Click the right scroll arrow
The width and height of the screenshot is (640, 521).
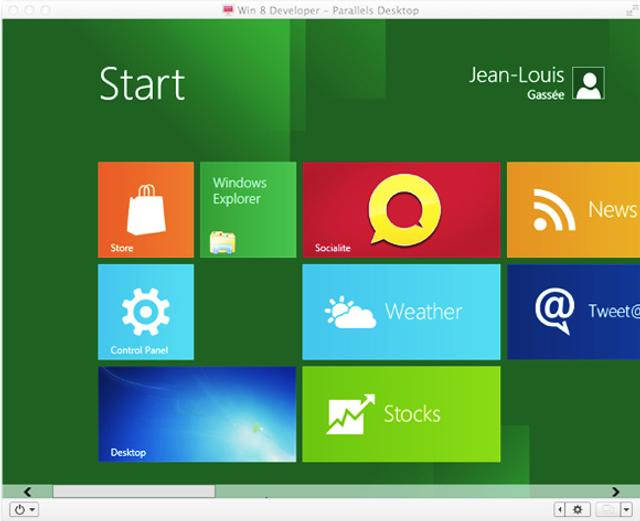(x=616, y=492)
